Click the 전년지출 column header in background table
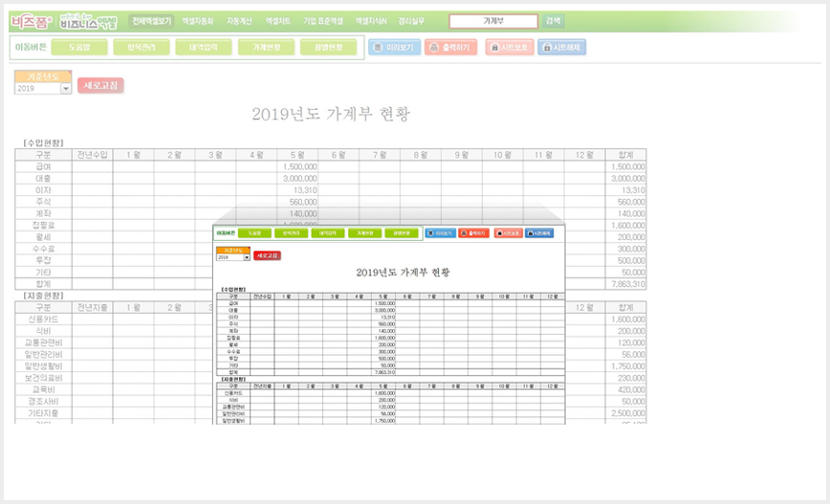This screenshot has height=504, width=830. (92, 308)
